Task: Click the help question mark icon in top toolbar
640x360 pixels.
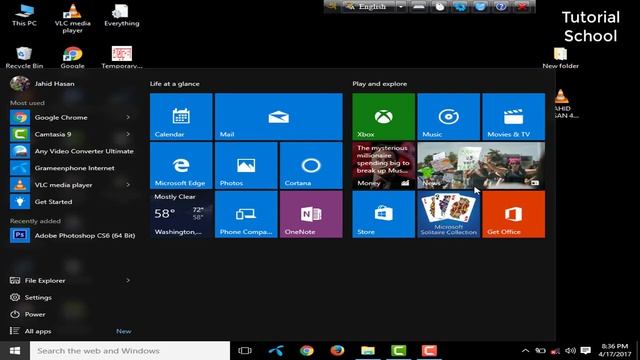Action: pyautogui.click(x=501, y=7)
